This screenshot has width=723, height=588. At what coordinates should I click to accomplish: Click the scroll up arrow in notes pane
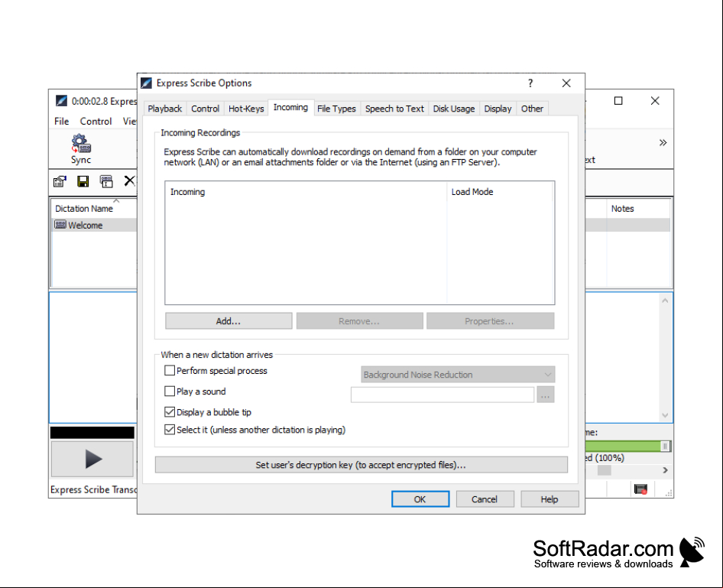pos(665,300)
